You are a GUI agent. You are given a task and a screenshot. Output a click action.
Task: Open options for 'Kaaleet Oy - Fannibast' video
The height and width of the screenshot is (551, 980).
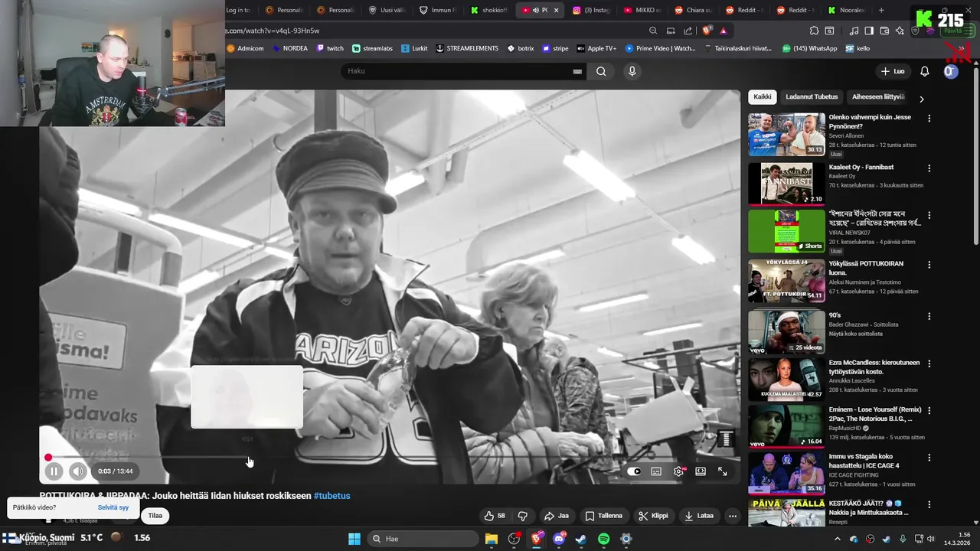tap(929, 168)
